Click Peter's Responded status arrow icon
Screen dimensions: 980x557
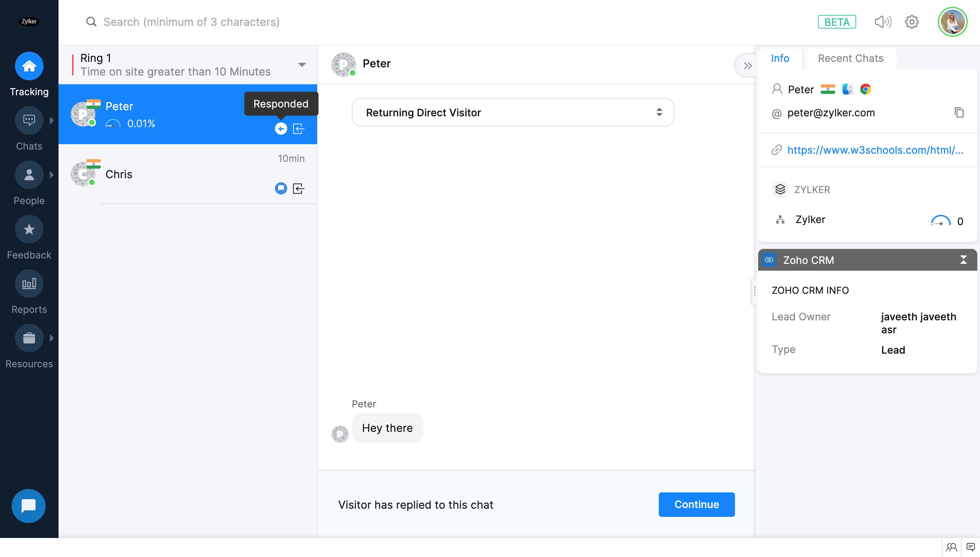click(281, 129)
